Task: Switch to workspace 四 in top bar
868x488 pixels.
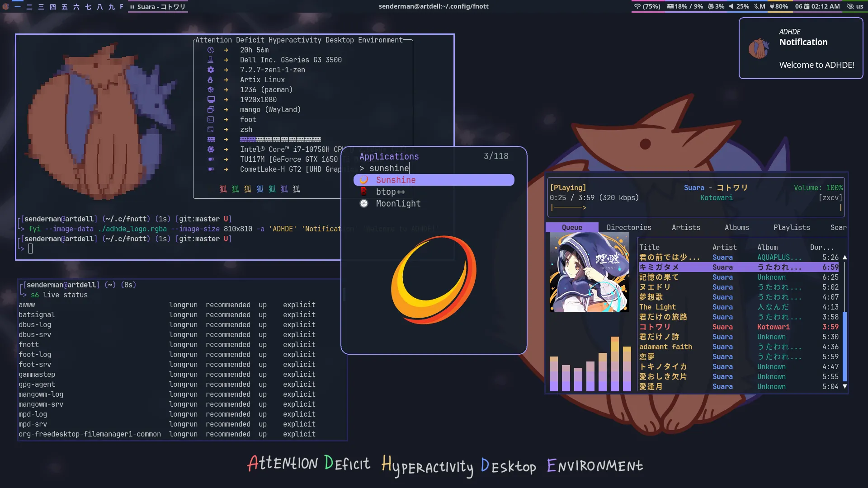Action: (x=53, y=7)
